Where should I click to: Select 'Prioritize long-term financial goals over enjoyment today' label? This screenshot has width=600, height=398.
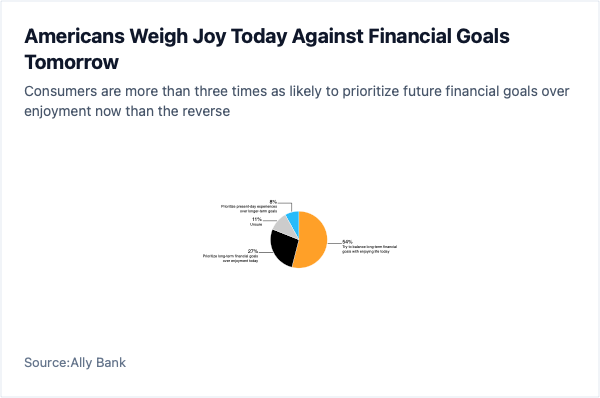click(x=231, y=258)
